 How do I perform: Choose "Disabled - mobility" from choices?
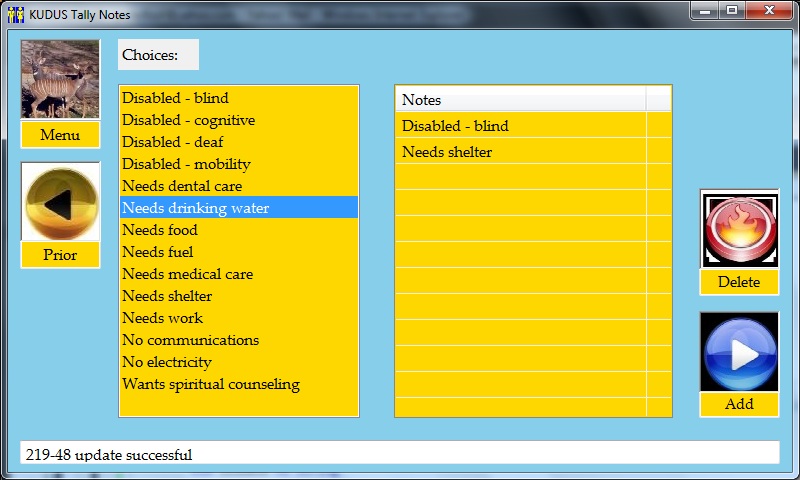coord(186,164)
